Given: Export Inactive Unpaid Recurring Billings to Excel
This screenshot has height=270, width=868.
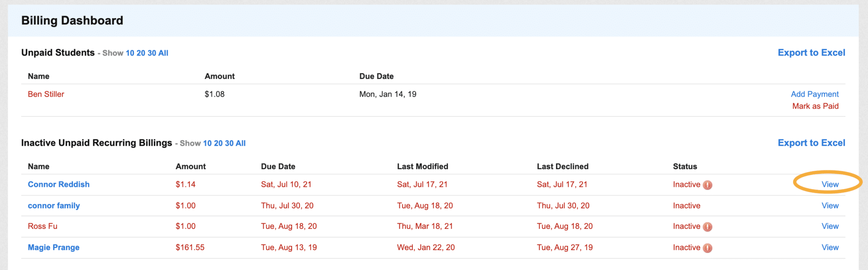Looking at the screenshot, I should pos(811,143).
